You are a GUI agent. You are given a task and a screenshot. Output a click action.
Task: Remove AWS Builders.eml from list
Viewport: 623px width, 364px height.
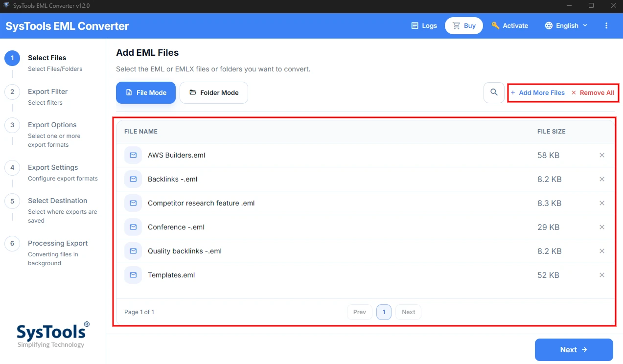pyautogui.click(x=602, y=155)
